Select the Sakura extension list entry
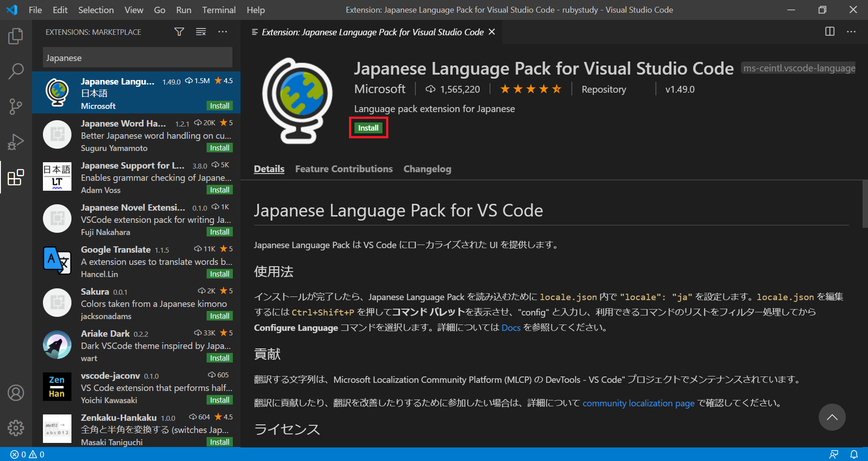This screenshot has height=461, width=868. coord(136,303)
